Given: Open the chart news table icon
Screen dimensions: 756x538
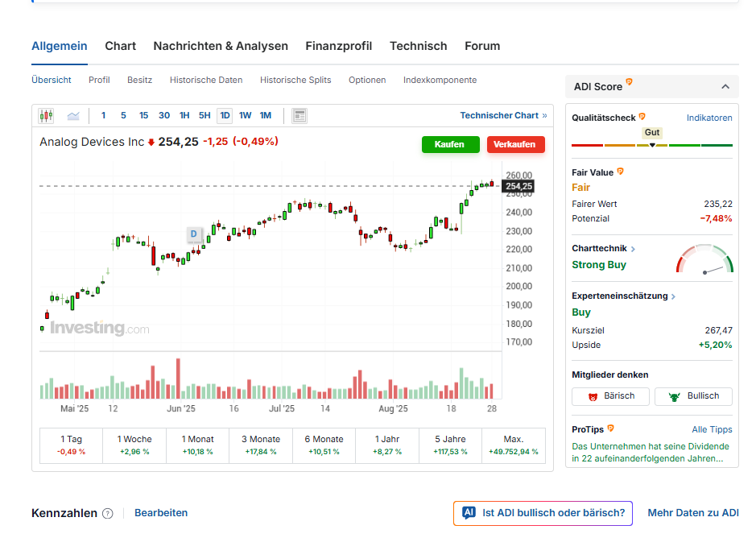Looking at the screenshot, I should (x=300, y=116).
